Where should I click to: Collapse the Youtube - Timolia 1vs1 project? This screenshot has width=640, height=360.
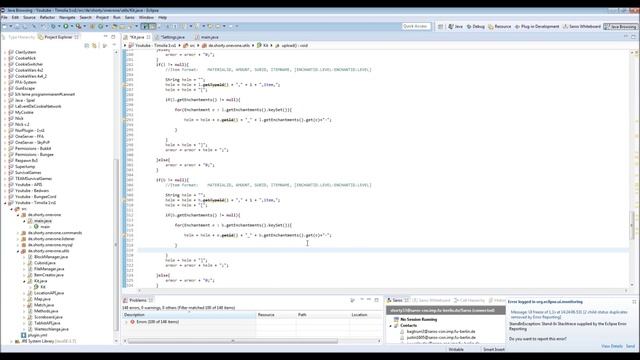tap(5, 203)
